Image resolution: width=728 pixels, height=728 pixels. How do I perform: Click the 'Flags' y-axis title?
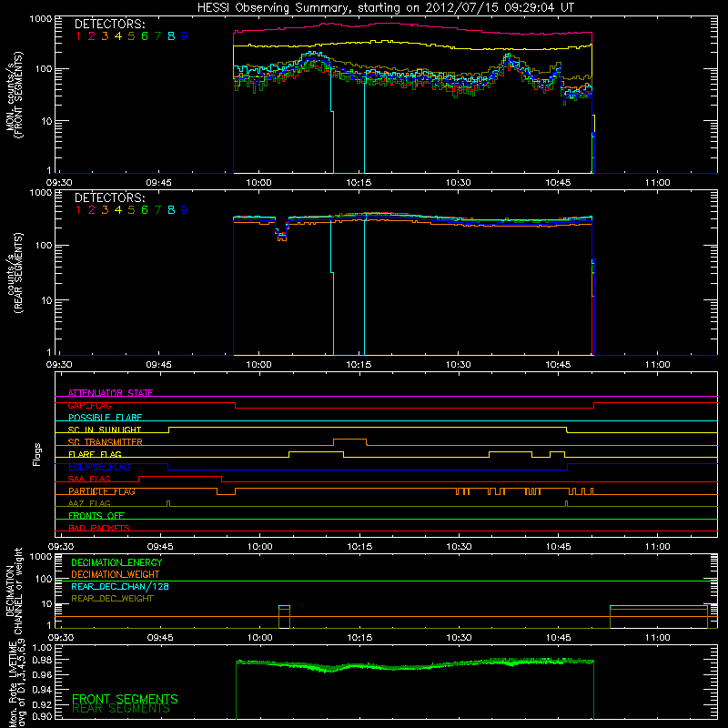coord(37,455)
